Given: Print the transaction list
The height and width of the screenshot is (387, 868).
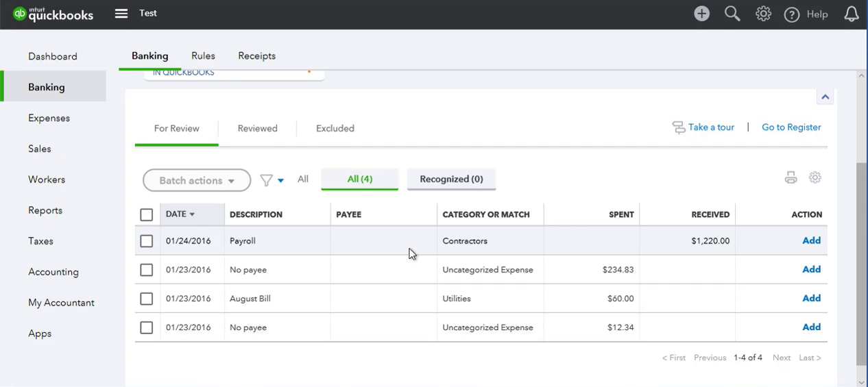Looking at the screenshot, I should pyautogui.click(x=791, y=177).
